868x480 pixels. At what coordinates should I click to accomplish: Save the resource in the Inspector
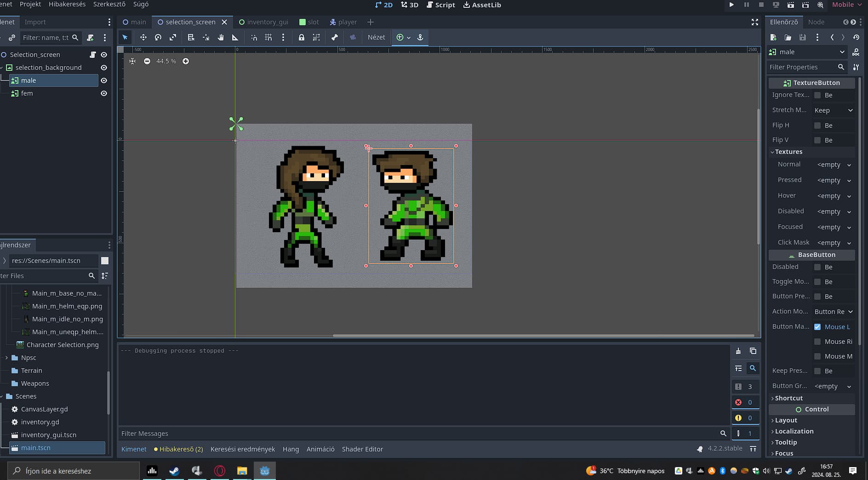803,37
